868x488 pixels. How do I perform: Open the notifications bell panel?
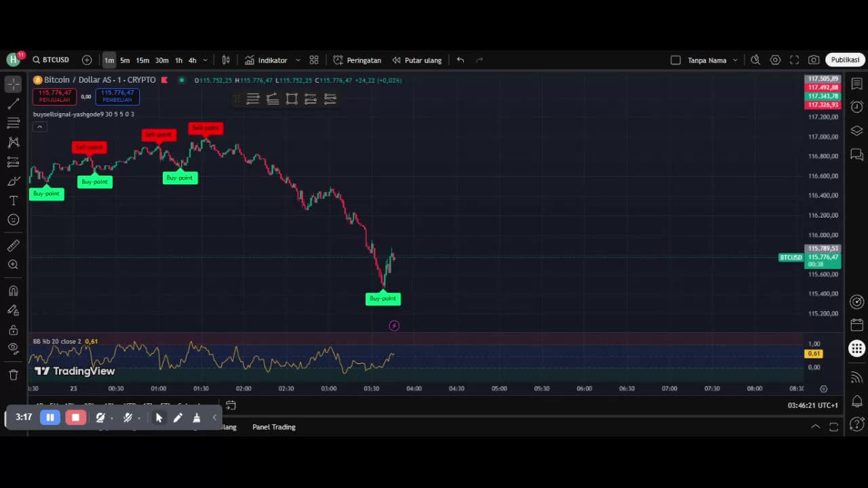pos(856,401)
